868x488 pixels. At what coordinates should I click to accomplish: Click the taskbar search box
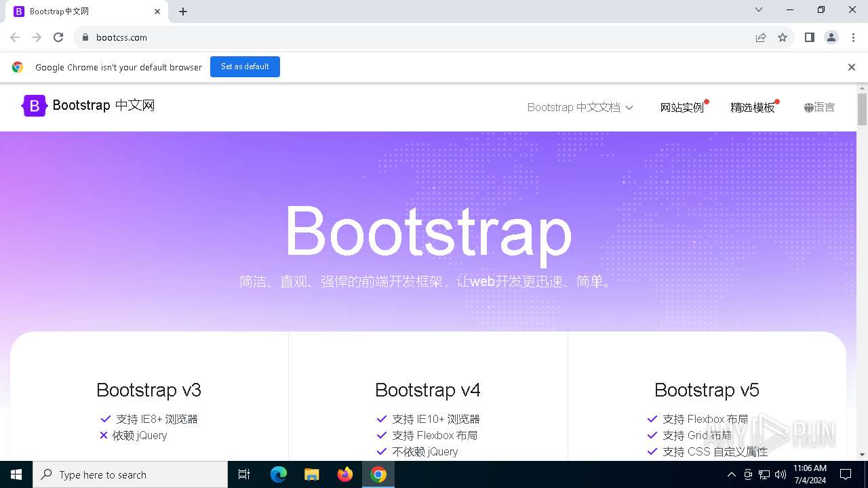[x=130, y=474]
